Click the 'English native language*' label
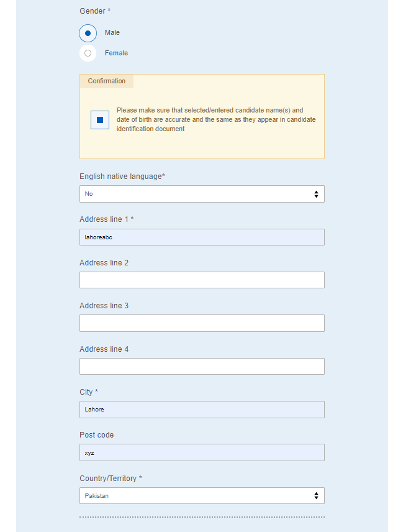 coord(122,177)
